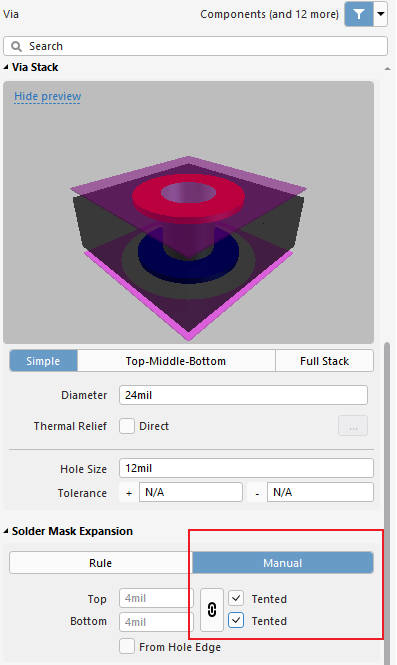Switch to Top-Middle-Bottom tab
397x665 pixels.
point(176,361)
